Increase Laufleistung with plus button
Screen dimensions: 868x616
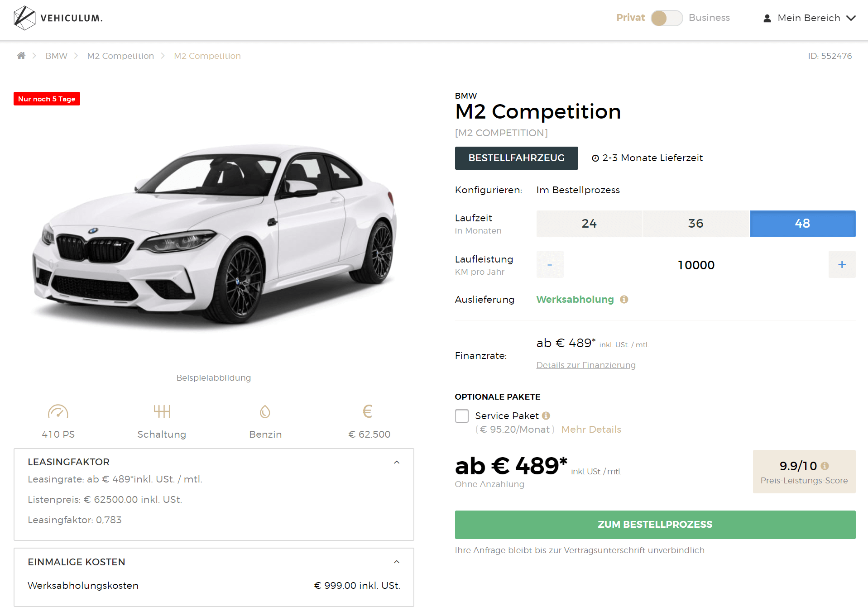tap(842, 264)
